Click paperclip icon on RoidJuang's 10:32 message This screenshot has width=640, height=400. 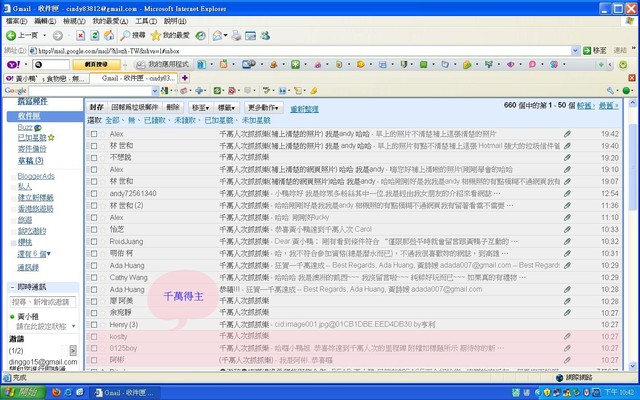[567, 242]
